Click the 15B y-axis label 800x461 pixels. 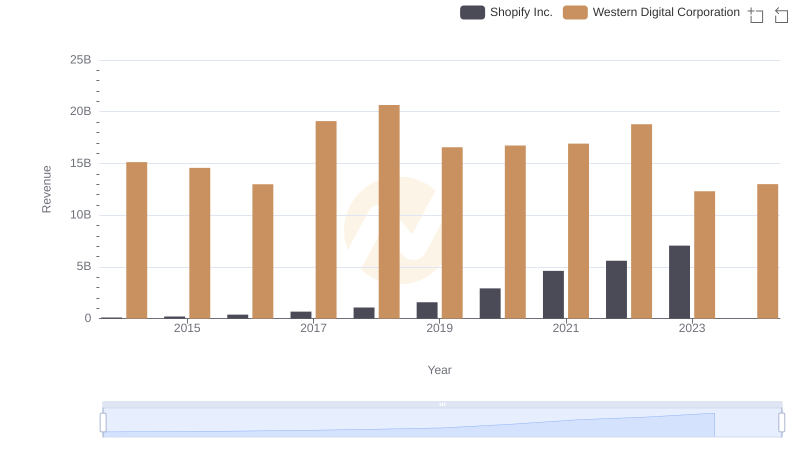point(81,163)
